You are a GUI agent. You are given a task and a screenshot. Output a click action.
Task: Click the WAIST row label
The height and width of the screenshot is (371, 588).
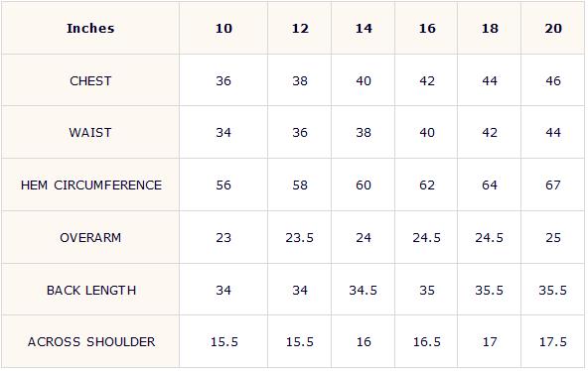(x=90, y=133)
